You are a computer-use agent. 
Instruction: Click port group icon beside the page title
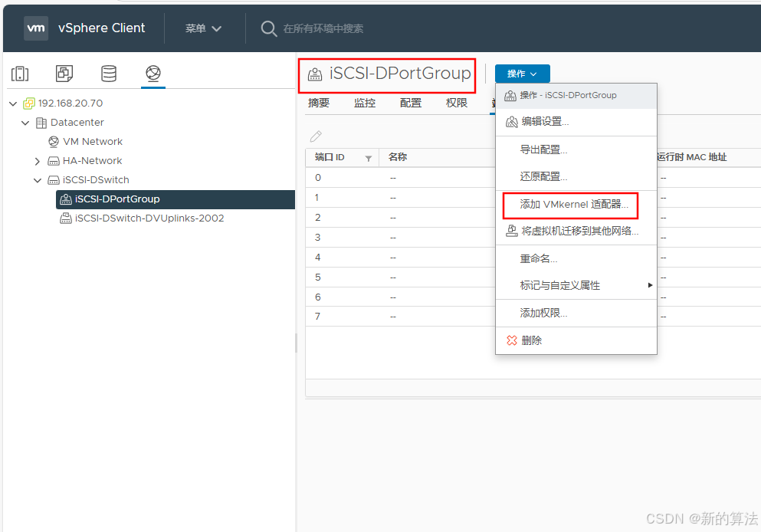coord(315,74)
